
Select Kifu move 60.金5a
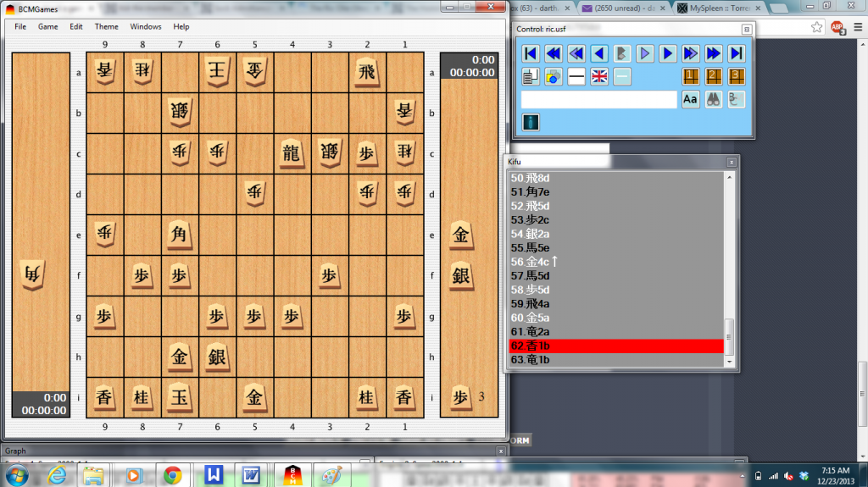tap(616, 318)
